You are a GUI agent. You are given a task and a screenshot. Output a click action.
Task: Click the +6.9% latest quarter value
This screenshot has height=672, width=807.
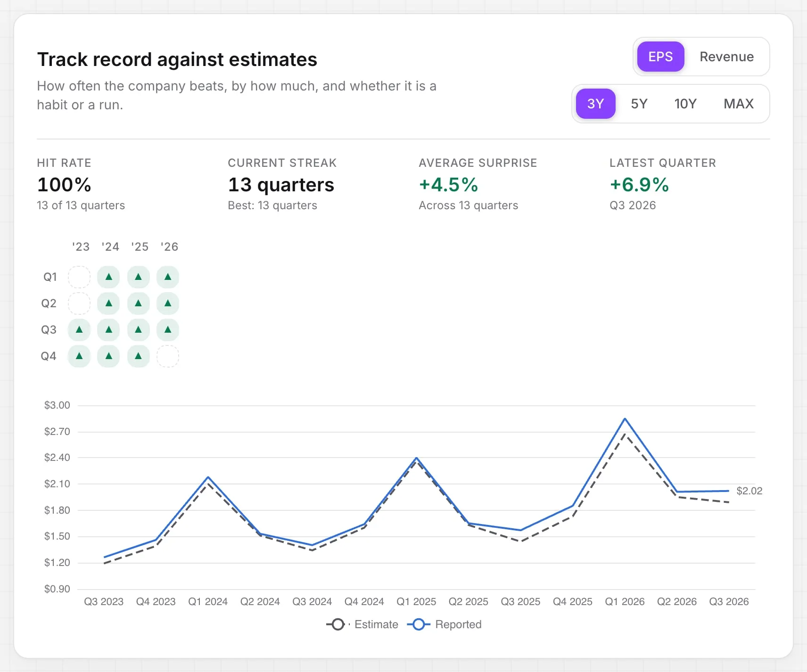point(639,184)
